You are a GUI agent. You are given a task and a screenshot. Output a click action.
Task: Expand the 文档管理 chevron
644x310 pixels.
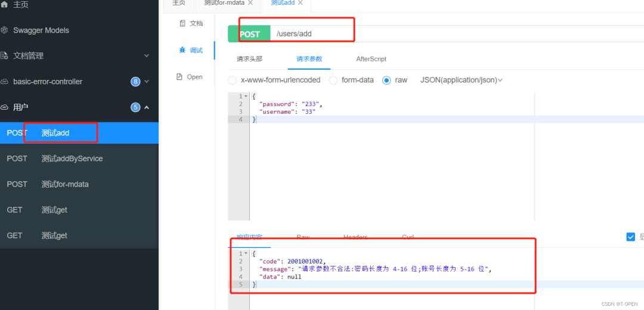[x=147, y=56]
